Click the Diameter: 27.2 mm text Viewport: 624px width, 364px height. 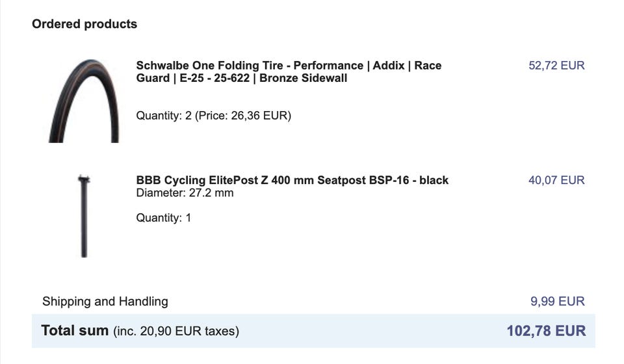click(185, 193)
